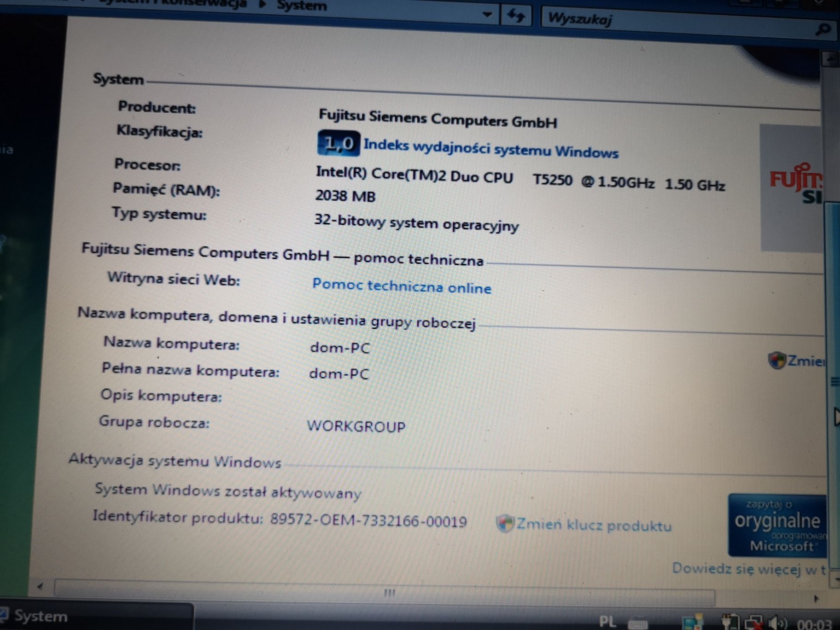Click the Klasyfikacja label
Screen dimensions: 840x630
159,131
